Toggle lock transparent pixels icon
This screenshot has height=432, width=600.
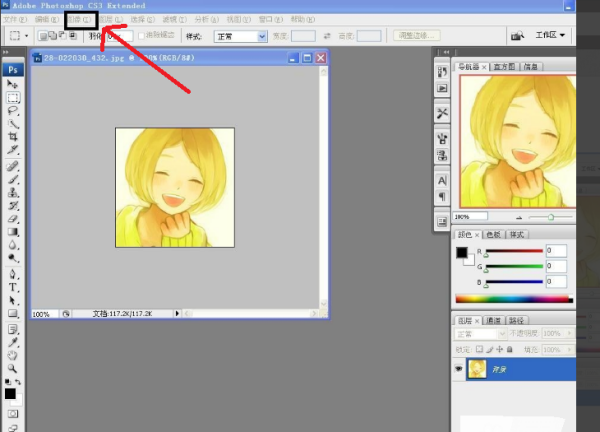point(479,349)
